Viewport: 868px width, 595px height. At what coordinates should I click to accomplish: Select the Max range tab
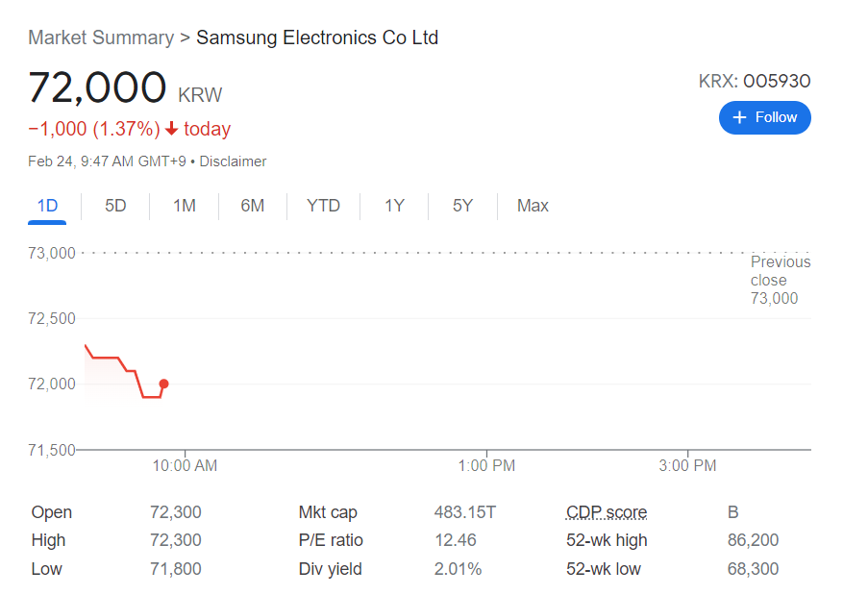[x=533, y=206]
